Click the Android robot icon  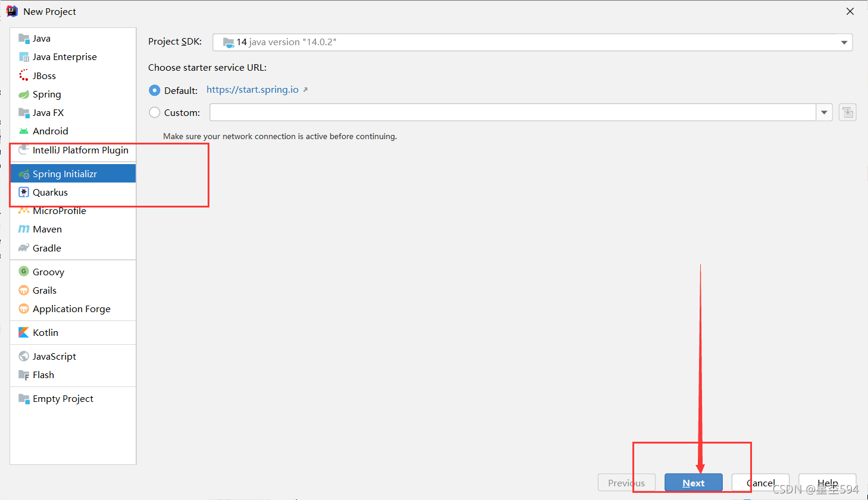click(x=24, y=131)
